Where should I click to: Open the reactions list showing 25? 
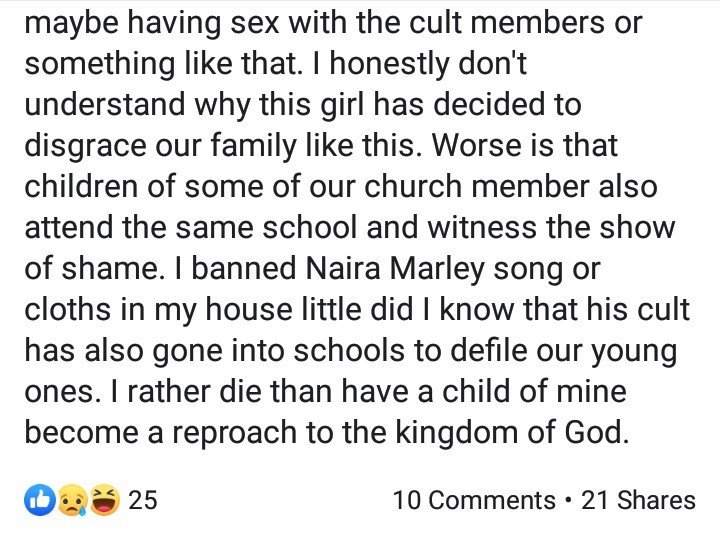pos(142,500)
